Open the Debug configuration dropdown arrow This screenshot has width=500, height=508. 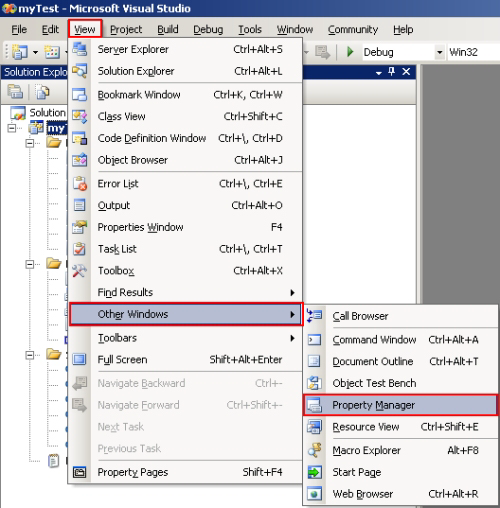(x=440, y=52)
